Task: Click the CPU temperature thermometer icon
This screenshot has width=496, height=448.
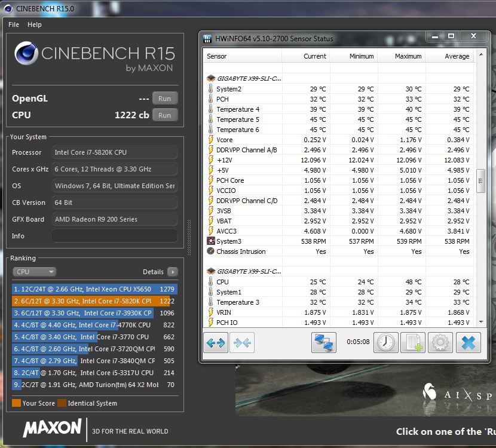Action: coord(211,281)
